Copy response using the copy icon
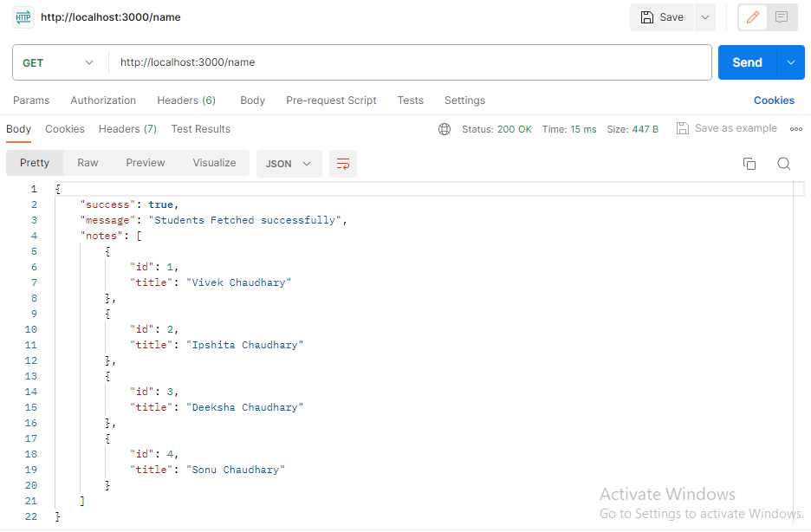The image size is (811, 532). click(x=749, y=164)
